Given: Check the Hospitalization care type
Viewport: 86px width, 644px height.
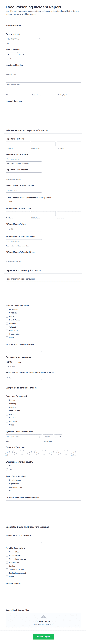Looking at the screenshot, I should (7, 480).
